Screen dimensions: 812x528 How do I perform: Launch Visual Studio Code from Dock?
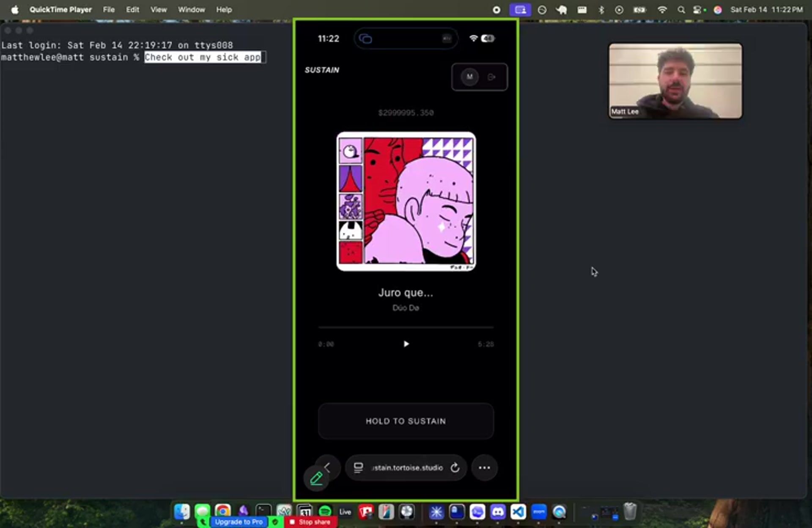point(518,512)
